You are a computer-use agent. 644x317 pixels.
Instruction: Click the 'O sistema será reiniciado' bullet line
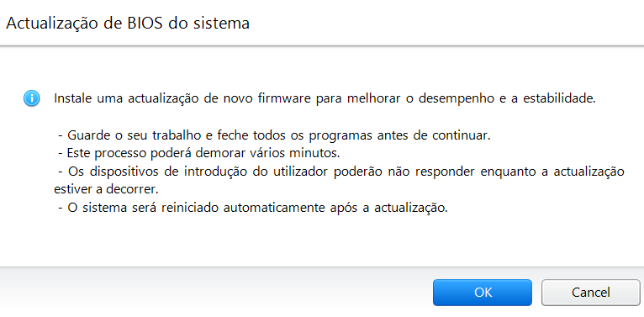point(252,208)
